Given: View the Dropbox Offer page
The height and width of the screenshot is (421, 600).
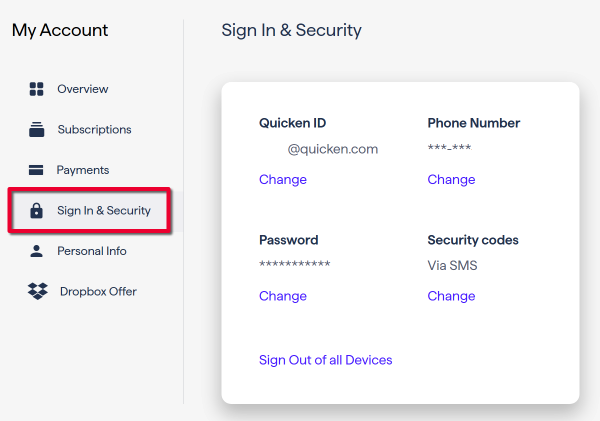Looking at the screenshot, I should coord(98,292).
